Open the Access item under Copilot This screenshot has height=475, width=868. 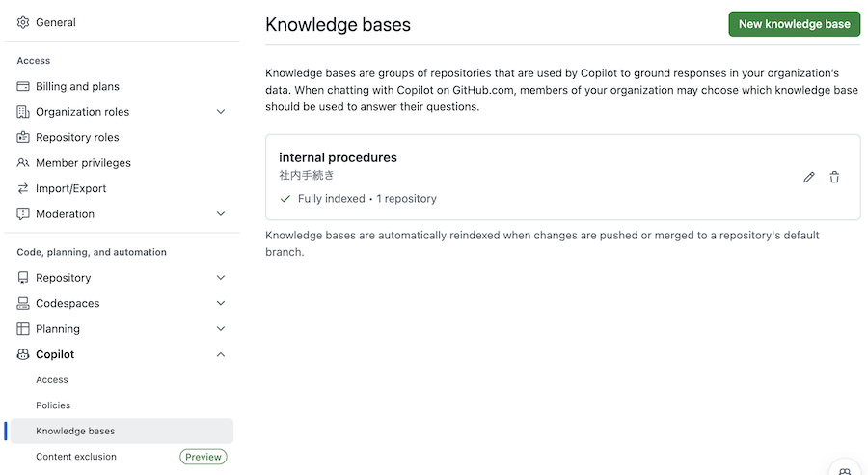[x=52, y=380]
